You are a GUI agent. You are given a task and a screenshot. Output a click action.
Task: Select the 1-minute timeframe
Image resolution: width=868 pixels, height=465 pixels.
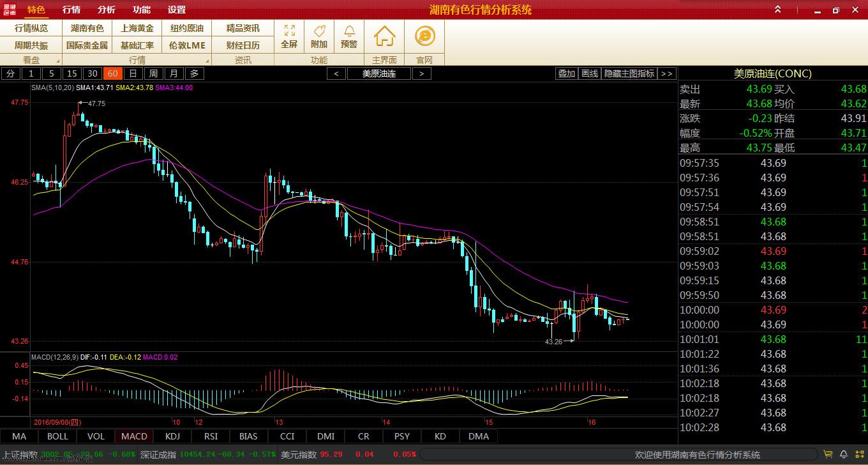click(x=31, y=73)
